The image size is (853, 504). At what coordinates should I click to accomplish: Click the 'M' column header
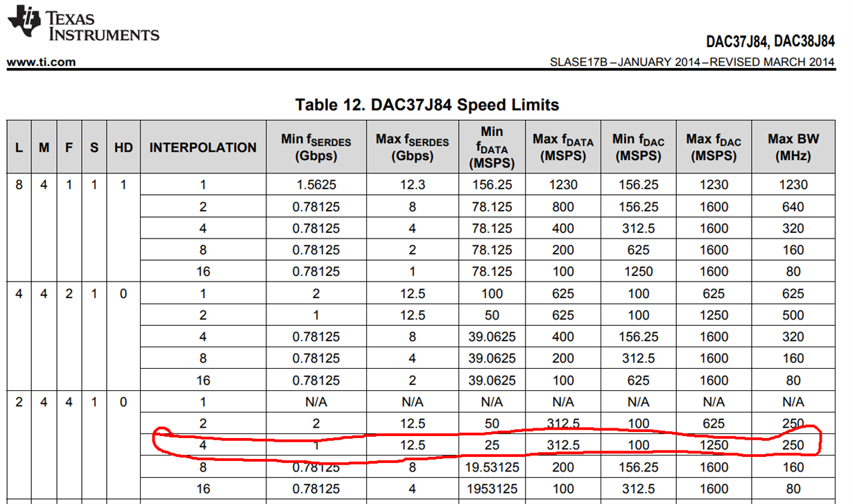click(x=44, y=148)
